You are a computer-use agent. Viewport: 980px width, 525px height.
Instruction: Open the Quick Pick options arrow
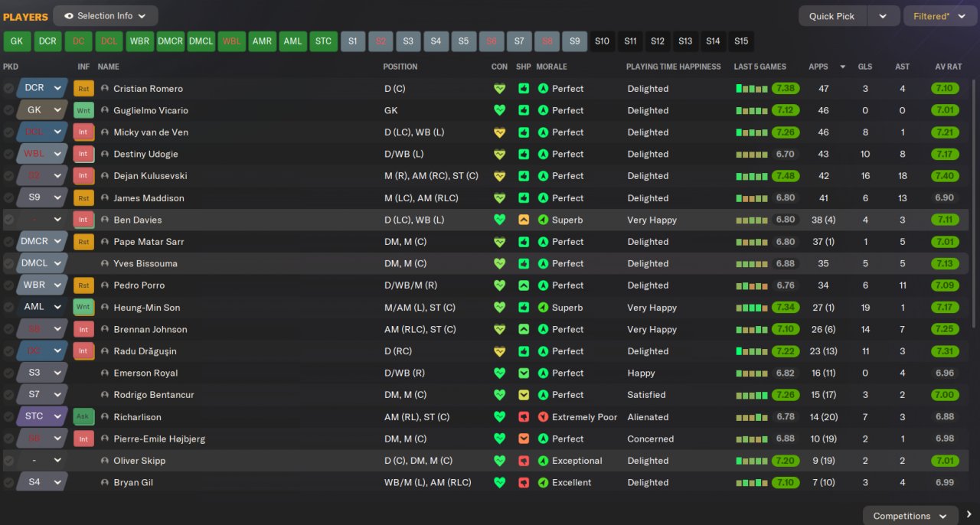coord(883,16)
